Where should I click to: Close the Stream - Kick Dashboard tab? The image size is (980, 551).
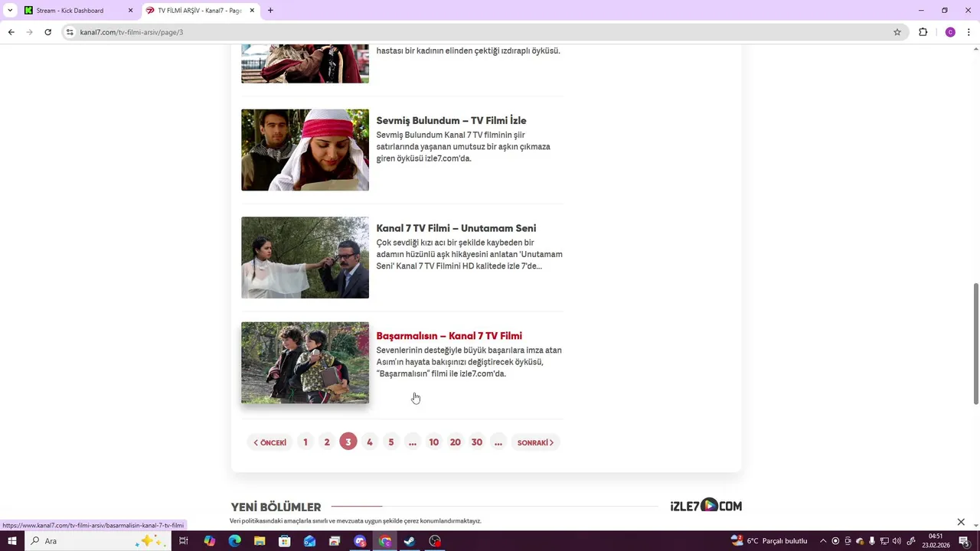pos(130,11)
